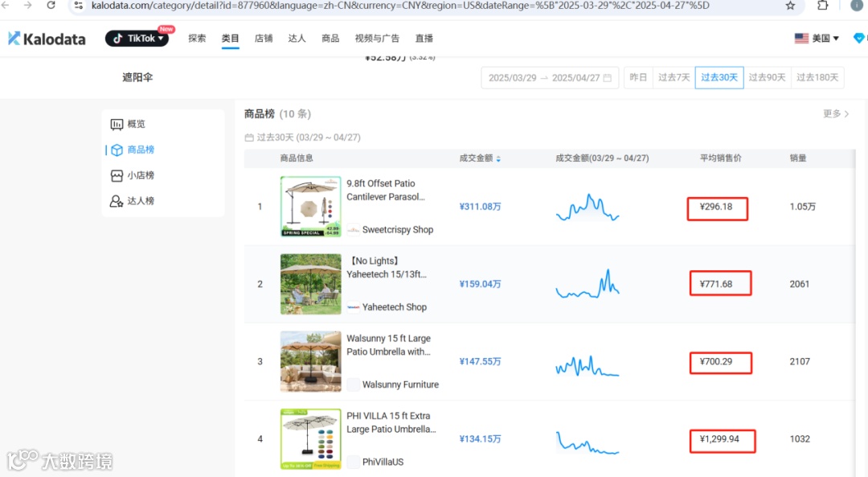Click the site info icon in address bar
Viewport: 868px width, 477px height.
[78, 6]
